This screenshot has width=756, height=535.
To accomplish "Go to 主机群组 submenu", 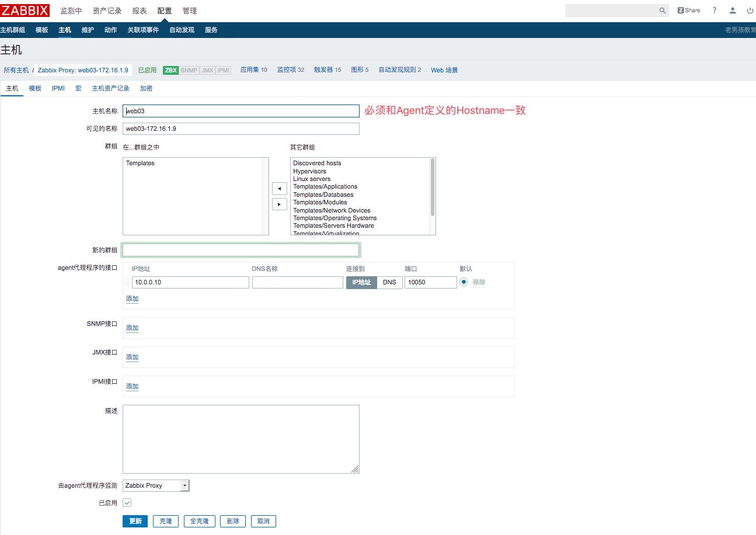I will [13, 30].
